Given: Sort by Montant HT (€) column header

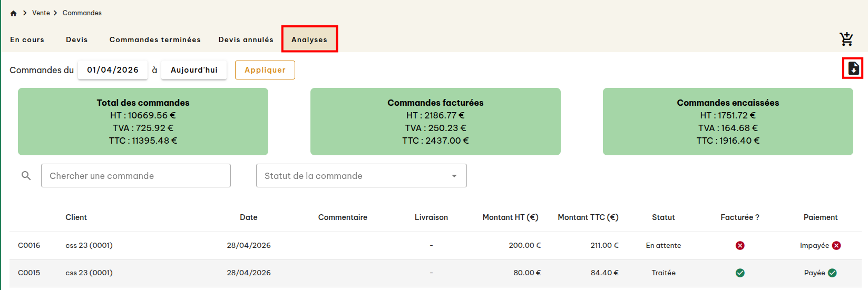Looking at the screenshot, I should point(511,217).
